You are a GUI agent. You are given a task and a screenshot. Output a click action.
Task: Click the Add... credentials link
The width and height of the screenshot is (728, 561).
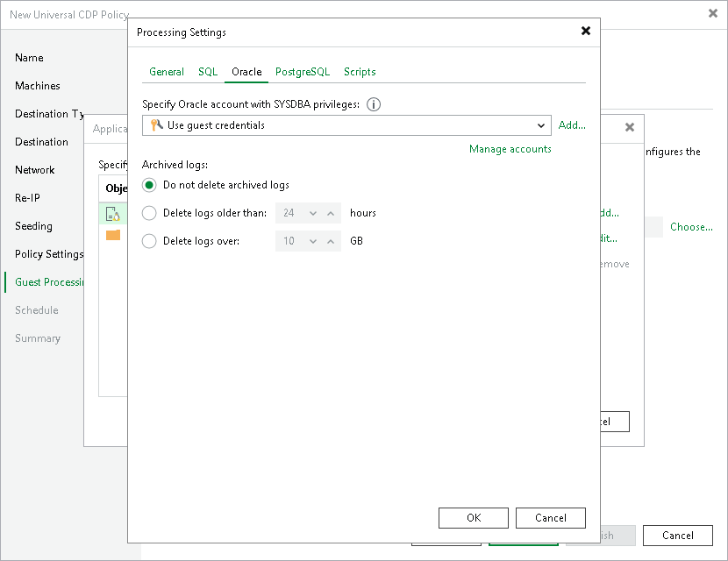point(572,125)
